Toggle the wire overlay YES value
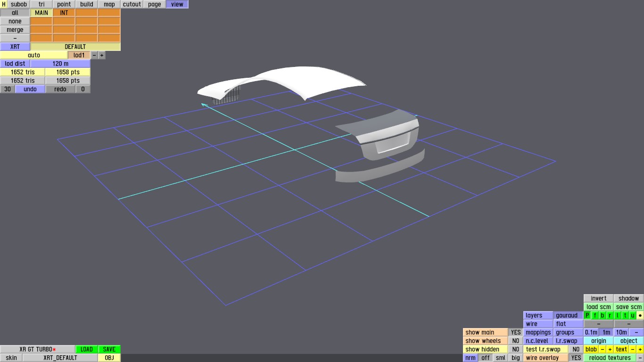The height and width of the screenshot is (362, 644). pyautogui.click(x=576, y=358)
